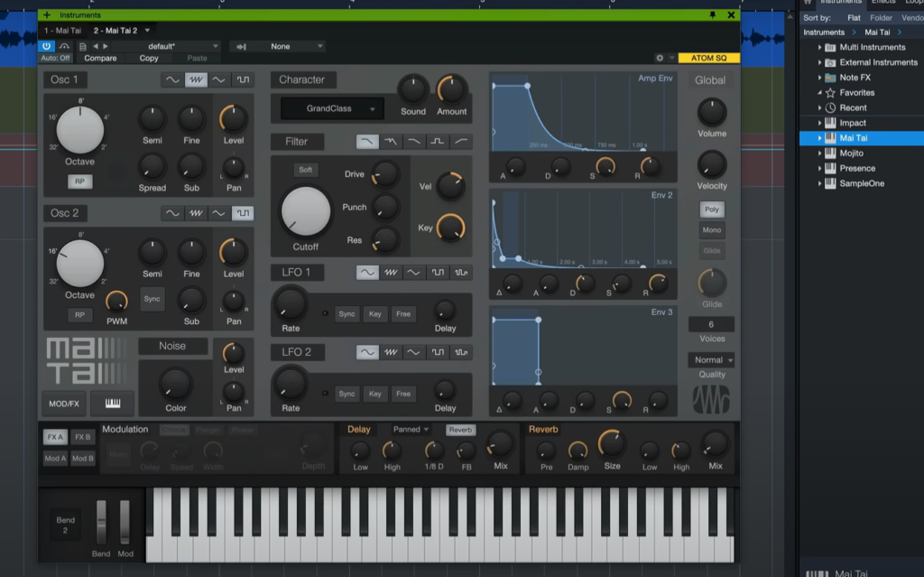
Task: Pin the Instruments window with pin icon
Action: tap(713, 14)
